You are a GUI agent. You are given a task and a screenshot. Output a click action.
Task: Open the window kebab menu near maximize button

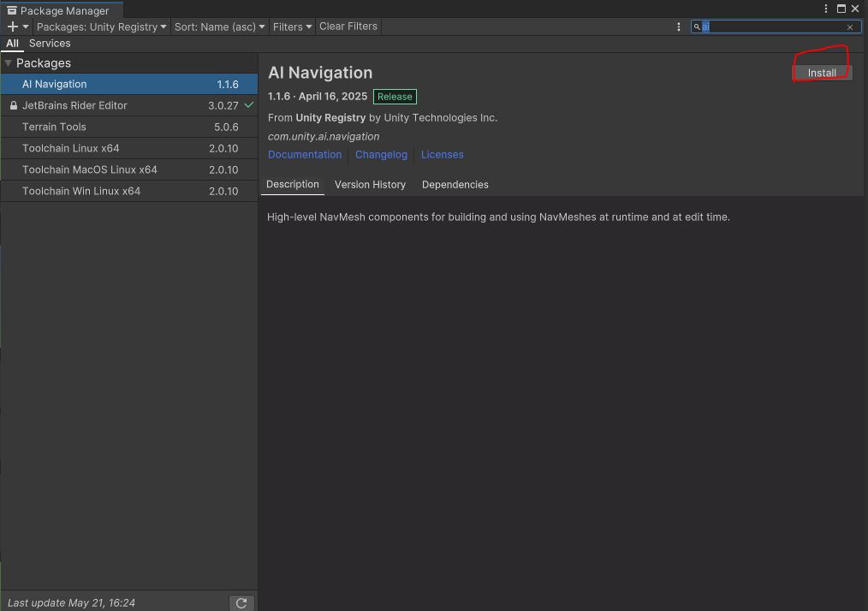pos(824,9)
